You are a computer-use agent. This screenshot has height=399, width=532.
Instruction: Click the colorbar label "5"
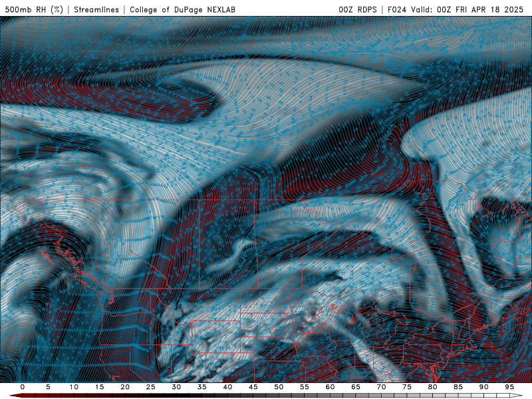[x=48, y=387]
